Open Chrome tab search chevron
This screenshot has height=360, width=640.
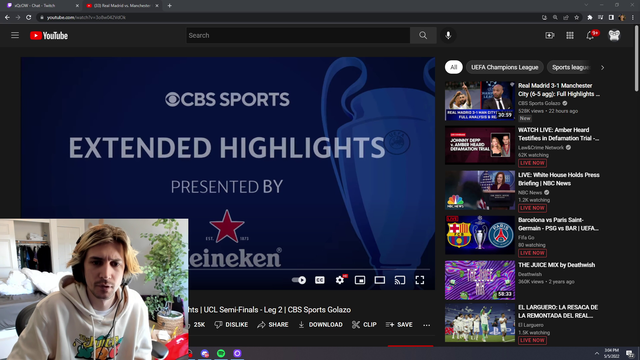click(x=587, y=5)
